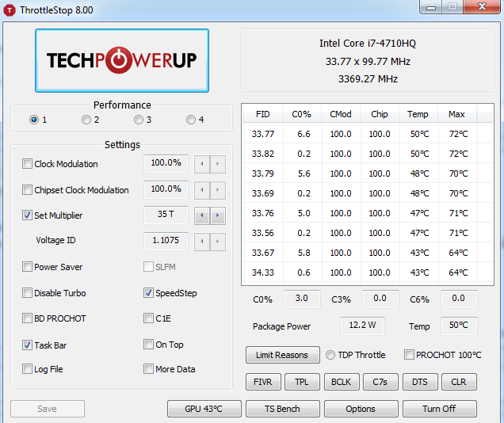Click the GPU 43°C button
This screenshot has height=423, width=504.
(204, 409)
